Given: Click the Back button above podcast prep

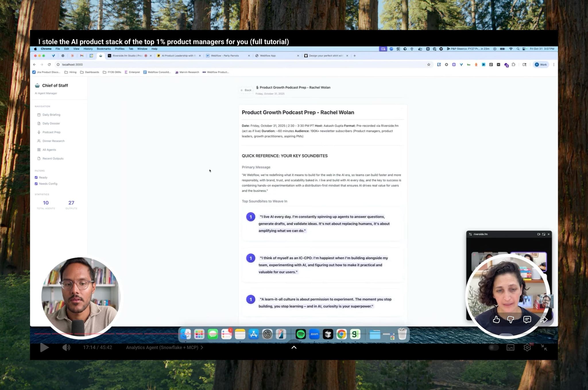Looking at the screenshot, I should (x=246, y=90).
